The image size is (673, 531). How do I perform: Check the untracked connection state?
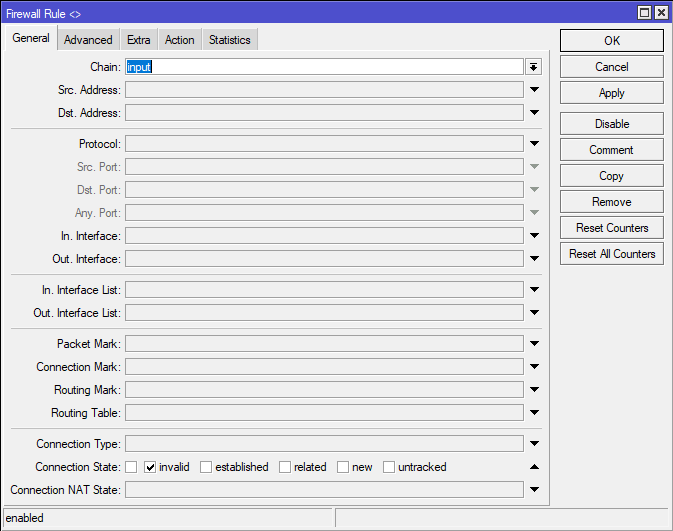click(x=389, y=467)
